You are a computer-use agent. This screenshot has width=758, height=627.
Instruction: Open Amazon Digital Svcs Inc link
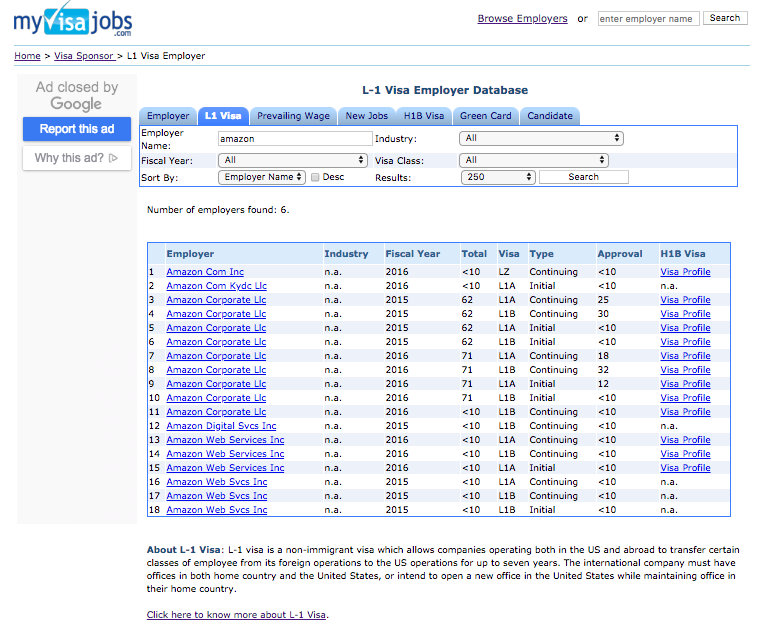[x=221, y=426]
